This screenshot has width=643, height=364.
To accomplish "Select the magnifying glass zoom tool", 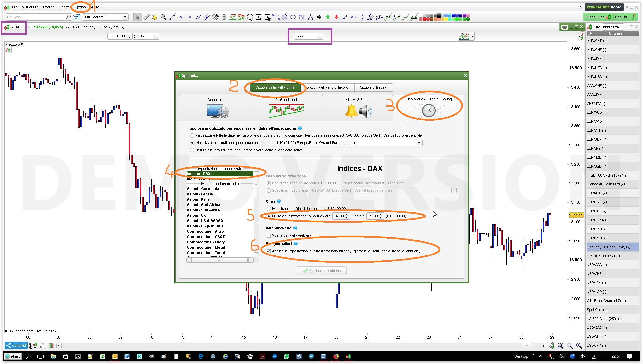I will point(163,17).
